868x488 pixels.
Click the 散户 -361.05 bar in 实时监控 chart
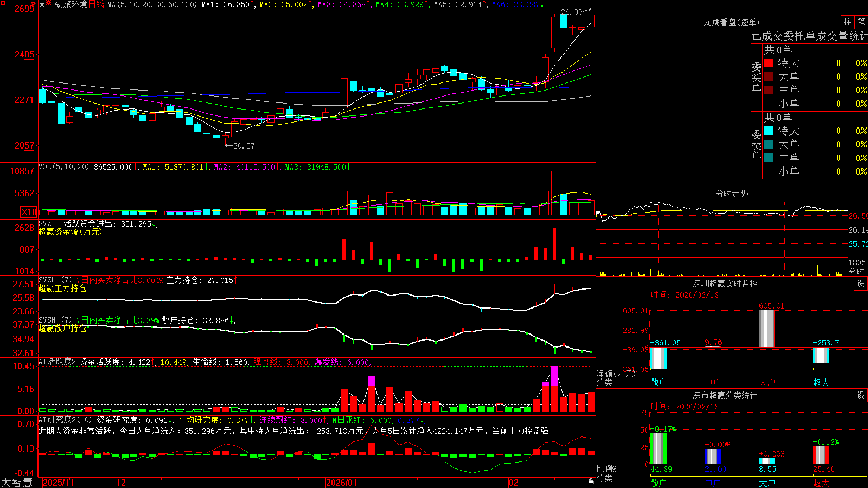(659, 358)
